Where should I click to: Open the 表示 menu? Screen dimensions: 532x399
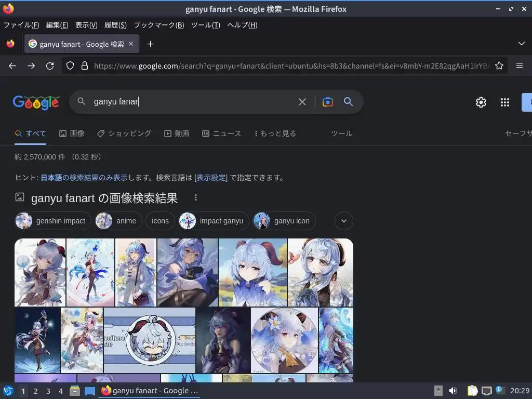(x=86, y=25)
